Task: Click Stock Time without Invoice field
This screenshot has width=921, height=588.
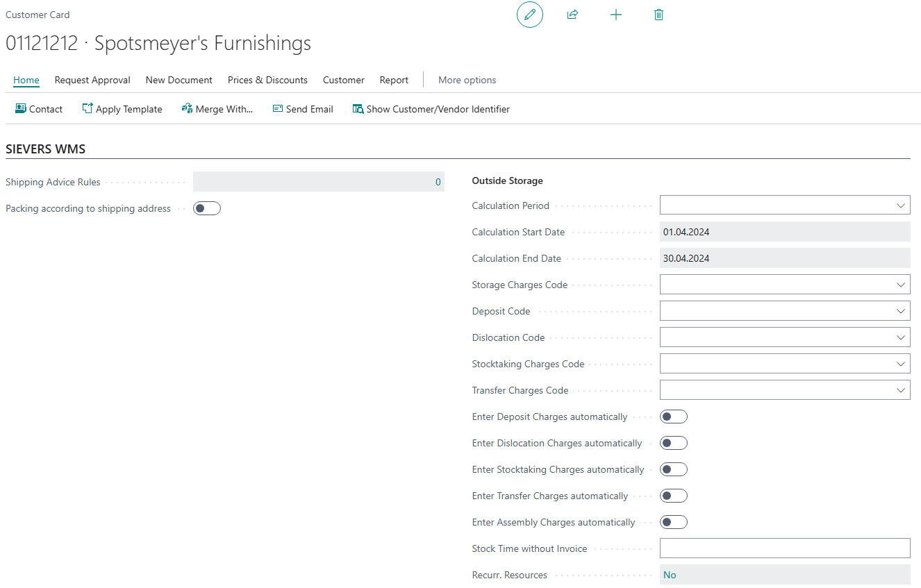Action: point(784,548)
